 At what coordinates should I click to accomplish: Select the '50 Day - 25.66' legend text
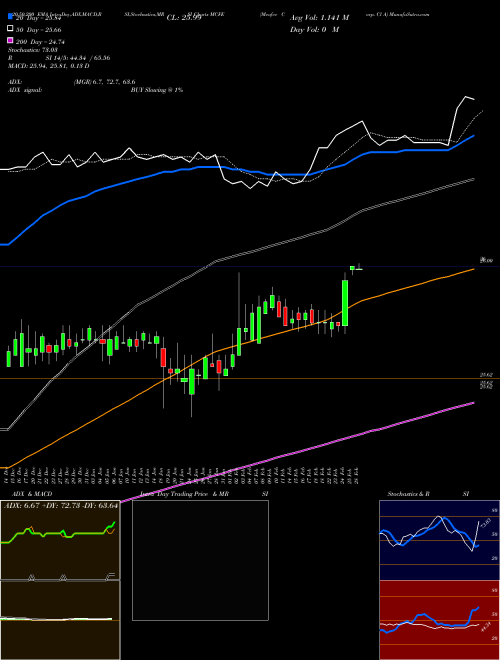pos(38,30)
